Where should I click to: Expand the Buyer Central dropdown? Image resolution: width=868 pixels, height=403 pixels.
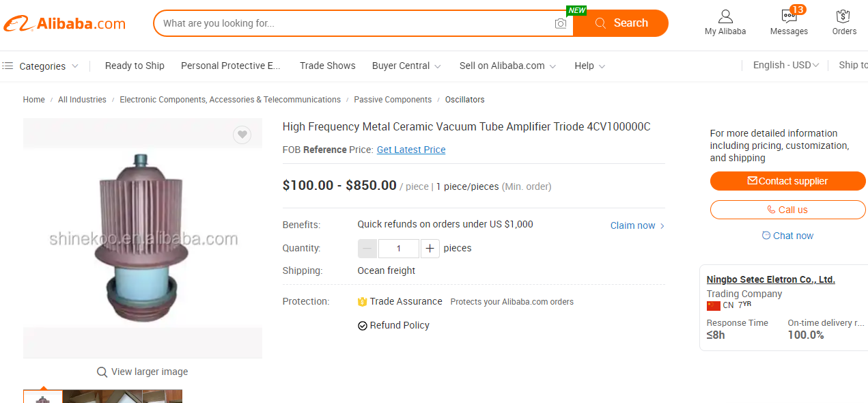coord(406,66)
